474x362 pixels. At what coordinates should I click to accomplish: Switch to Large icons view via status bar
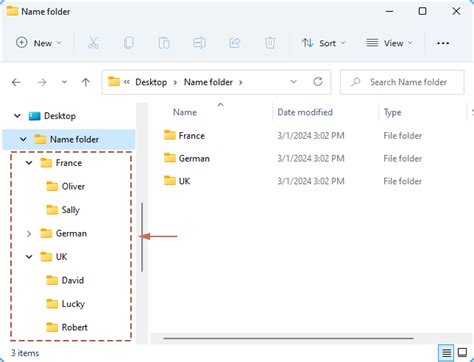(462, 353)
